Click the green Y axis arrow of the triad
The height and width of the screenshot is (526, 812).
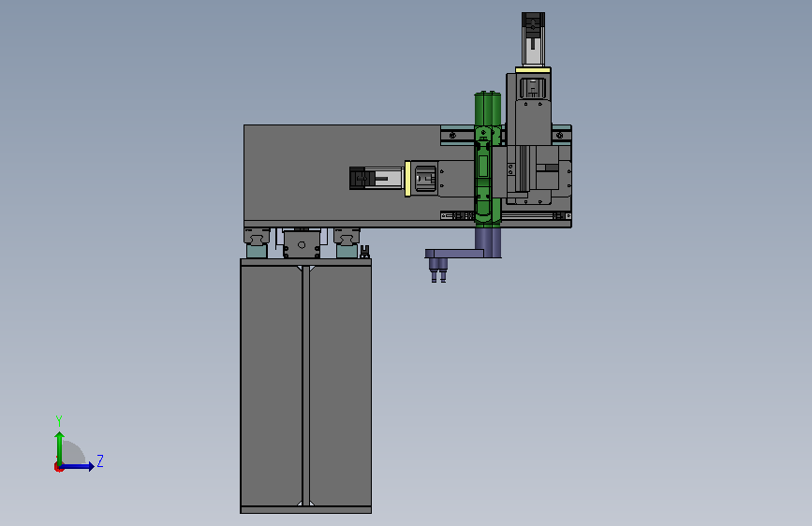coord(60,447)
